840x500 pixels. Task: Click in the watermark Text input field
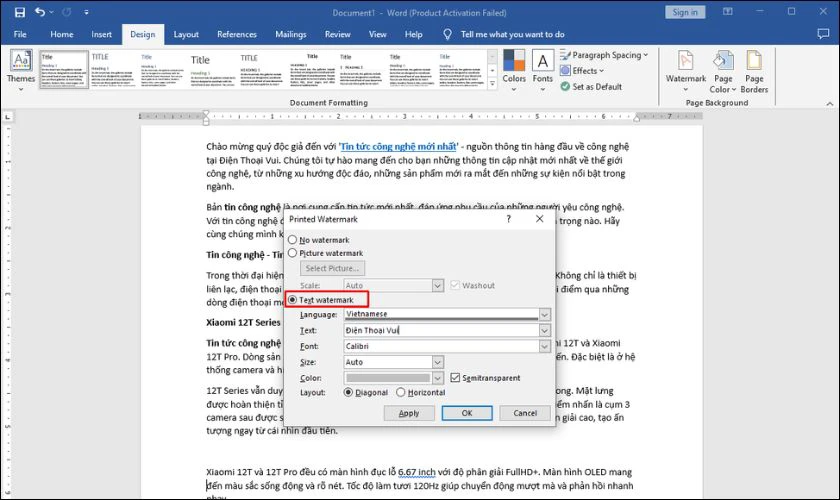click(441, 330)
